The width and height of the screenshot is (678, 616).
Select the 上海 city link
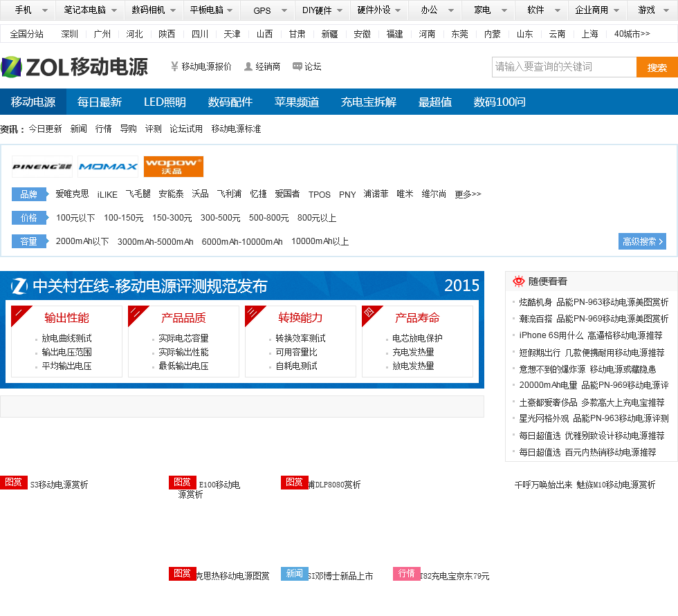tap(589, 34)
